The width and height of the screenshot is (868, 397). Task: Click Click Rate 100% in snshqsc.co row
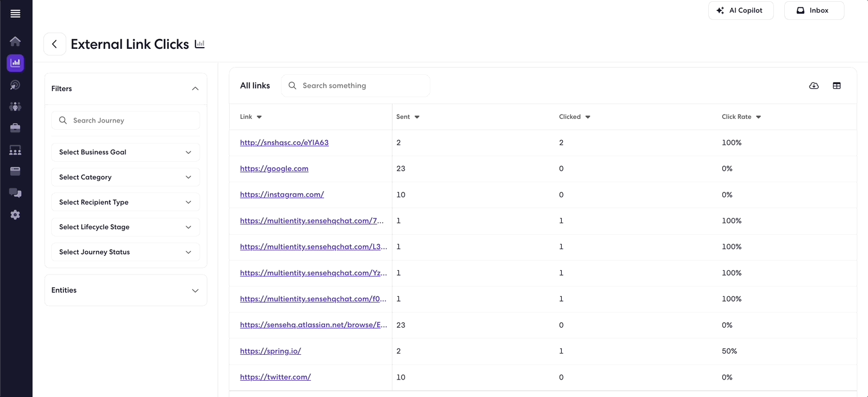point(732,143)
